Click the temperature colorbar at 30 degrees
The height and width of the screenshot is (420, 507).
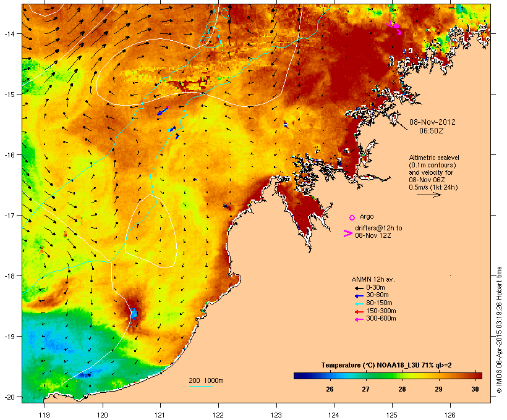pos(475,376)
